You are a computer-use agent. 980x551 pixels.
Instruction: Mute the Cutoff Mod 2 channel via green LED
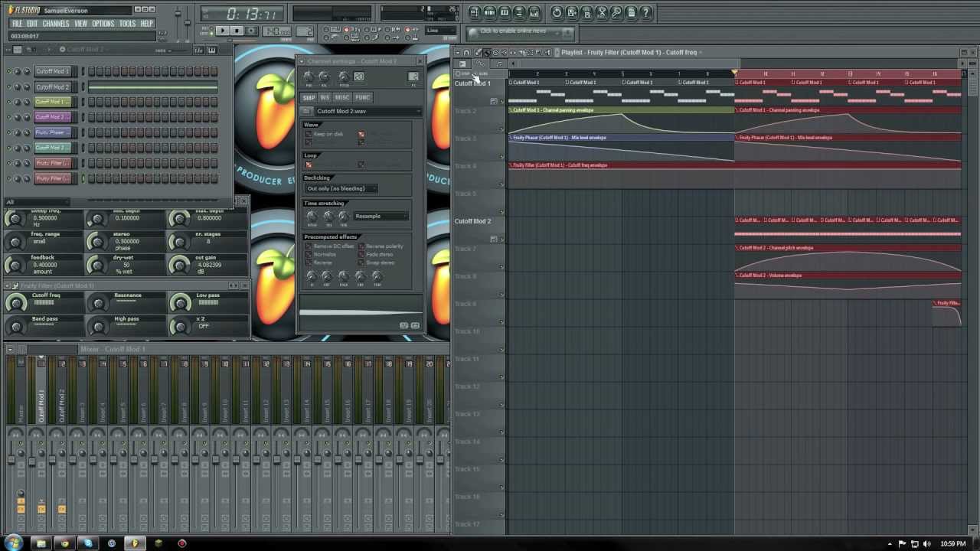tap(8, 86)
